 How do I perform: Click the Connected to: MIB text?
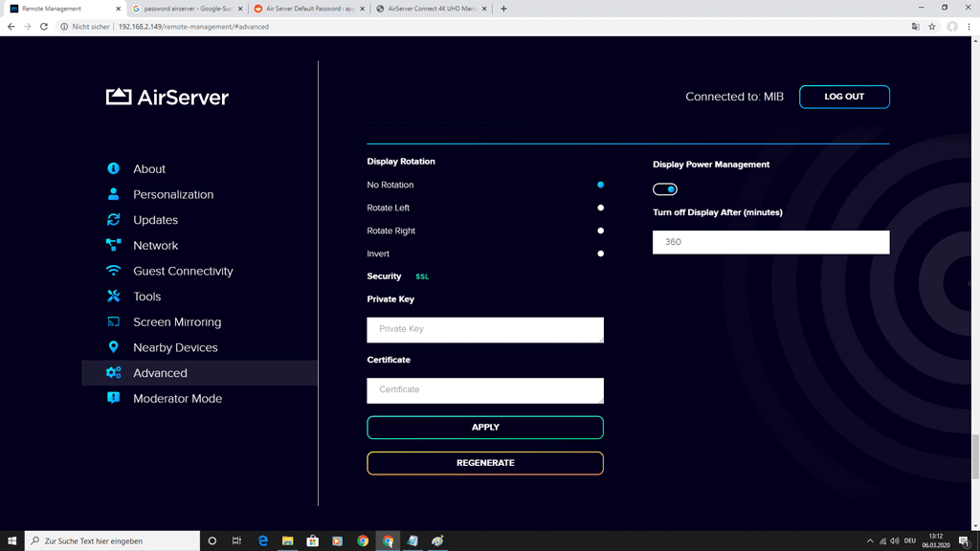click(x=734, y=97)
